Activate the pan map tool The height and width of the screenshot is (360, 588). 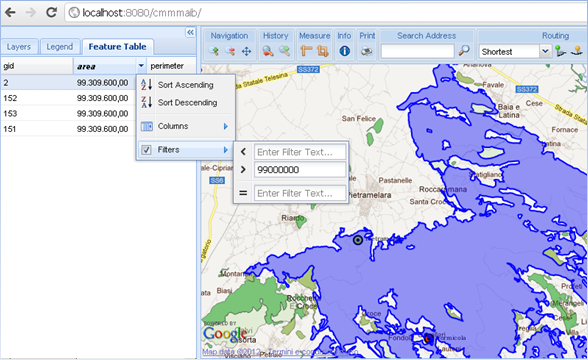point(246,51)
